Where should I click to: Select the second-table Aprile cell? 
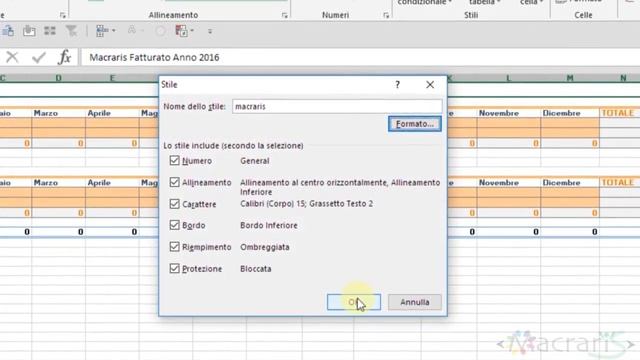pyautogui.click(x=112, y=182)
